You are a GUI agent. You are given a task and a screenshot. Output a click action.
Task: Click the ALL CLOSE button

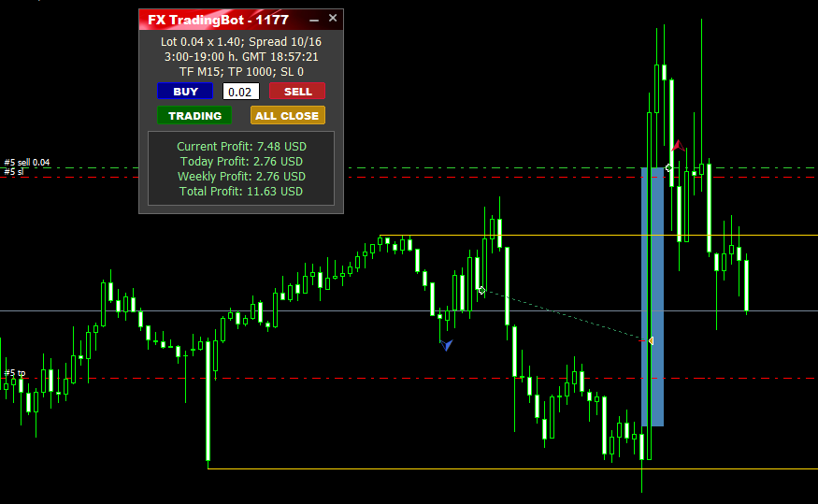point(287,115)
